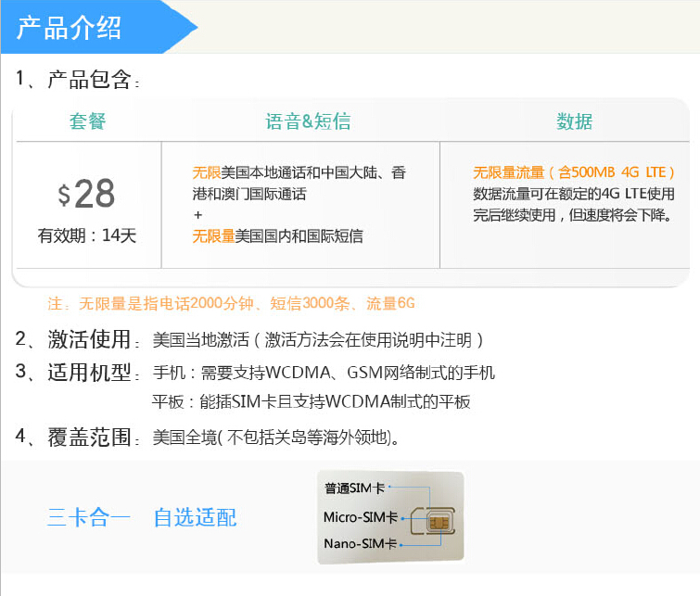Select the 普通SIM卡 label
Image resolution: width=700 pixels, height=596 pixels.
coord(354,487)
